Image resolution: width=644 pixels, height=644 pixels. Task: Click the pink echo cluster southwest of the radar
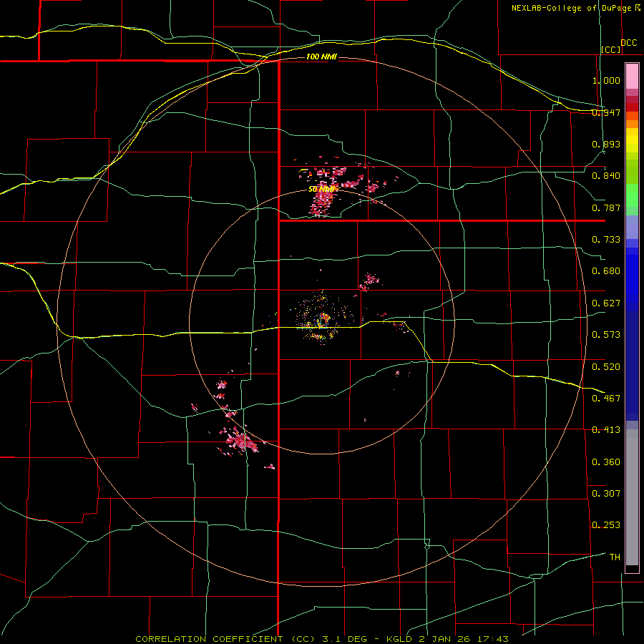(x=241, y=441)
